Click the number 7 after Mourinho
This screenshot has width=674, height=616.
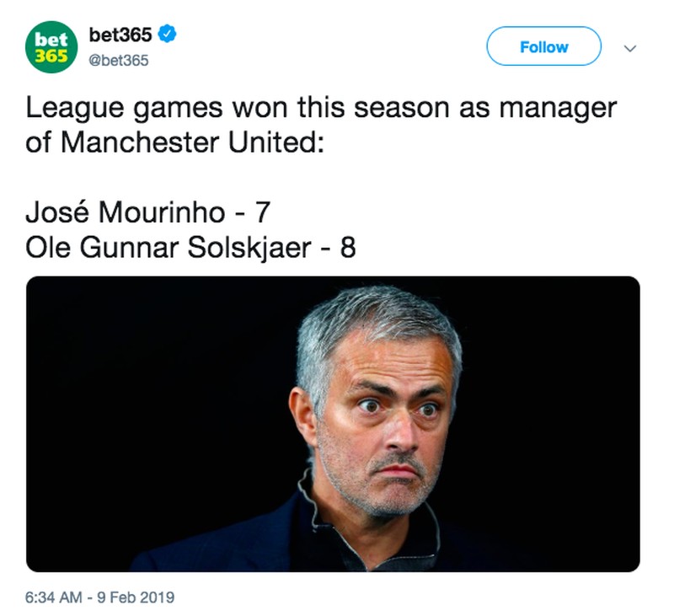[x=263, y=212]
